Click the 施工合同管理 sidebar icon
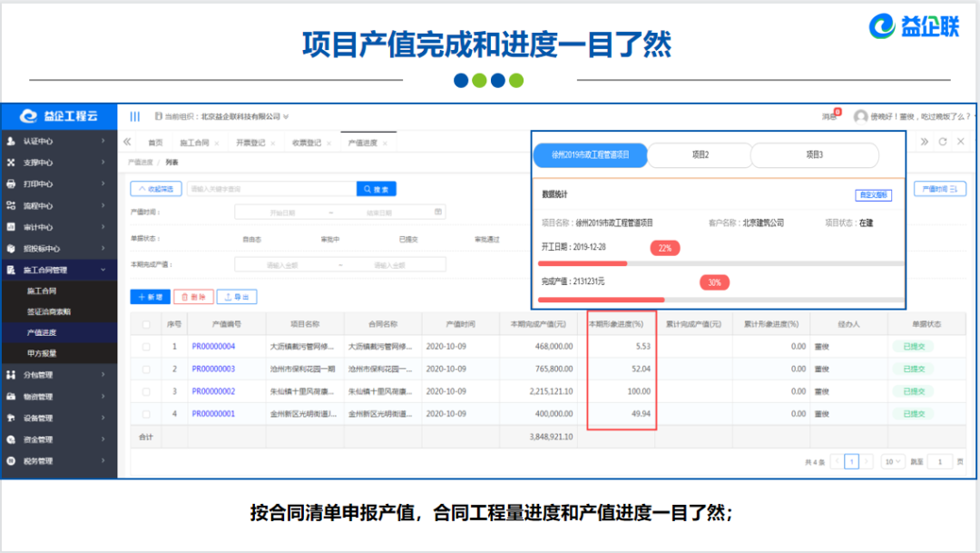This screenshot has width=980, height=553. pyautogui.click(x=11, y=271)
